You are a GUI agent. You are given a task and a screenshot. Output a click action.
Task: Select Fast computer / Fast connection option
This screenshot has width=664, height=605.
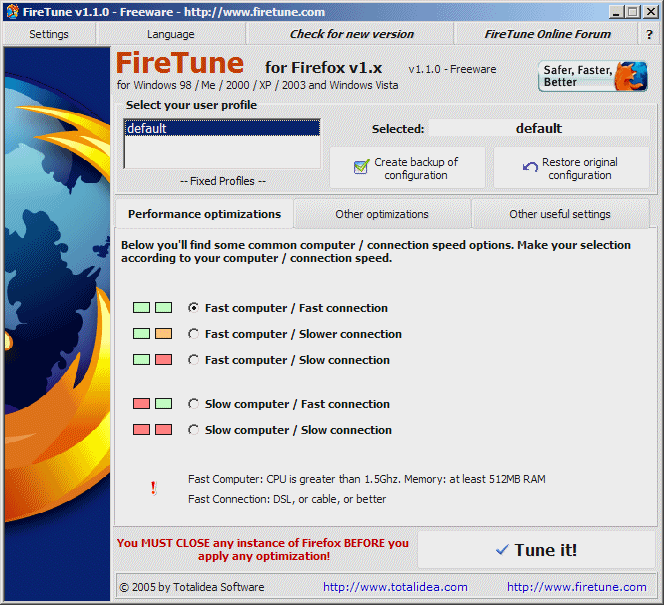194,308
